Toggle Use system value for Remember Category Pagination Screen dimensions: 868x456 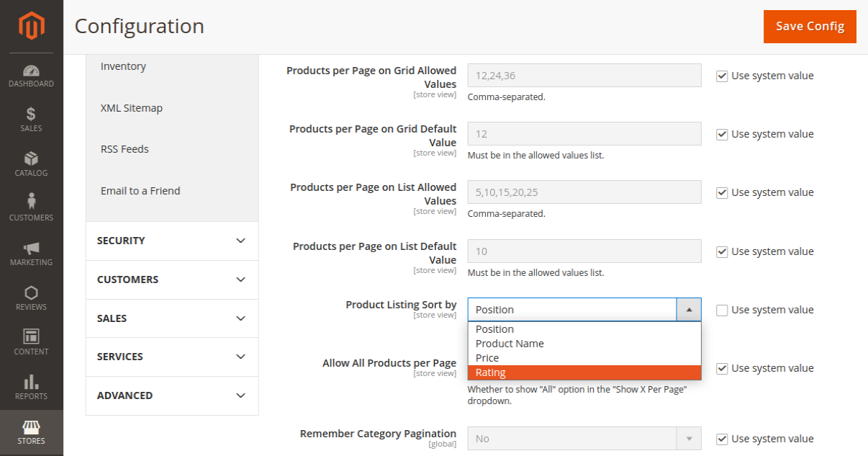pyautogui.click(x=722, y=439)
